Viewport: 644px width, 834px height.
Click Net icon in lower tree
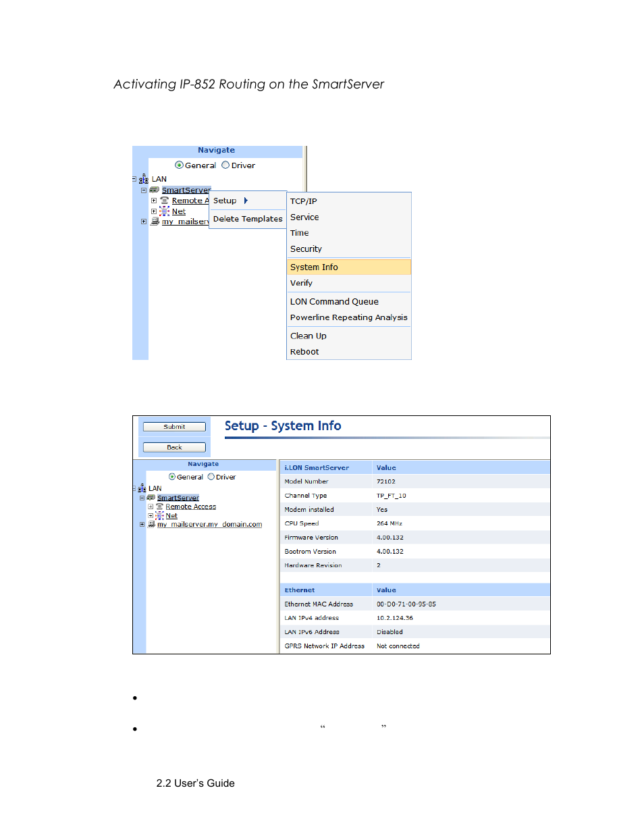pos(160,515)
